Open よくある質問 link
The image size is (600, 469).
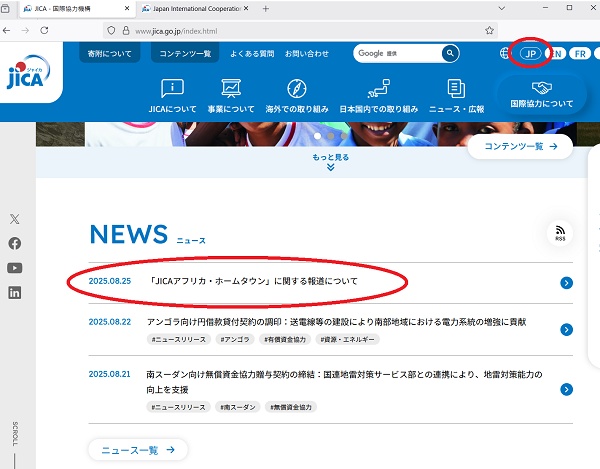(252, 54)
